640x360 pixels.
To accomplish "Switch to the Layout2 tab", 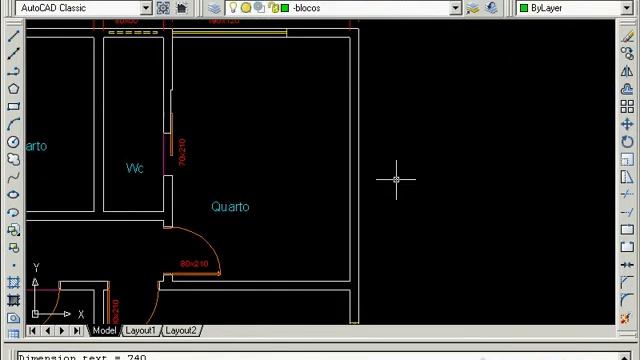I will (x=181, y=331).
